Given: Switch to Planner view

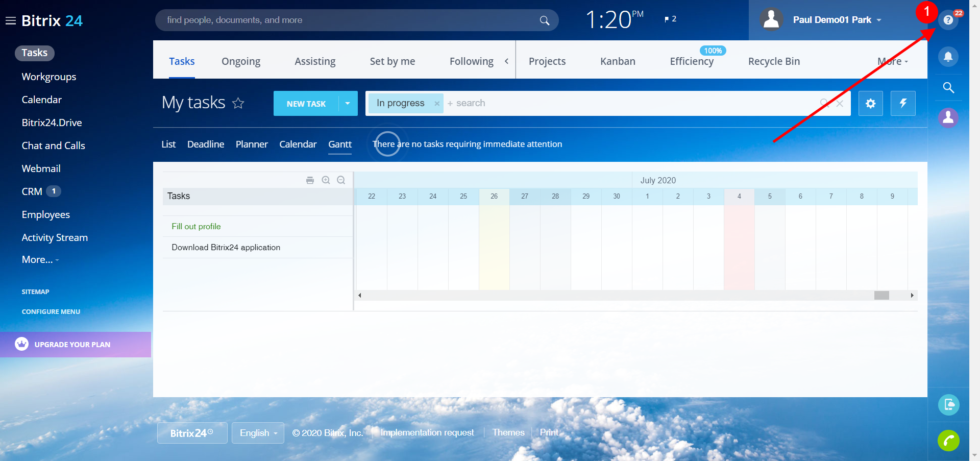Looking at the screenshot, I should (252, 144).
